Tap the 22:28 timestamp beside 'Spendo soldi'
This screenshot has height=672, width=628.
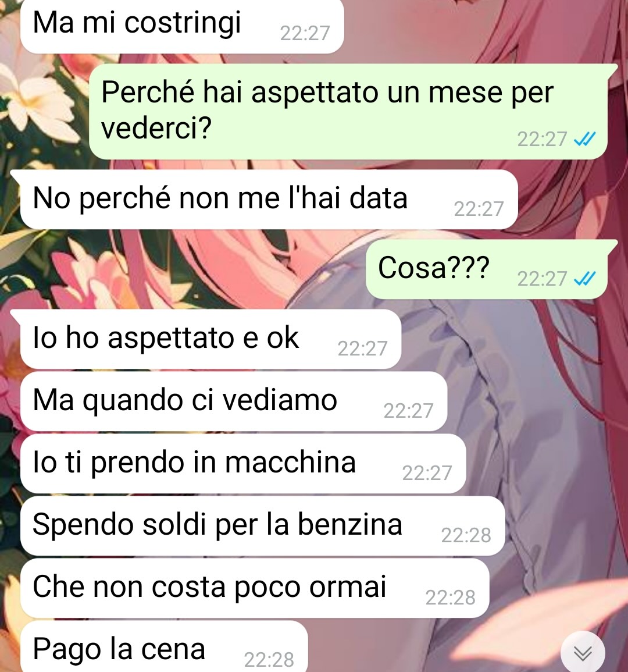pyautogui.click(x=466, y=535)
